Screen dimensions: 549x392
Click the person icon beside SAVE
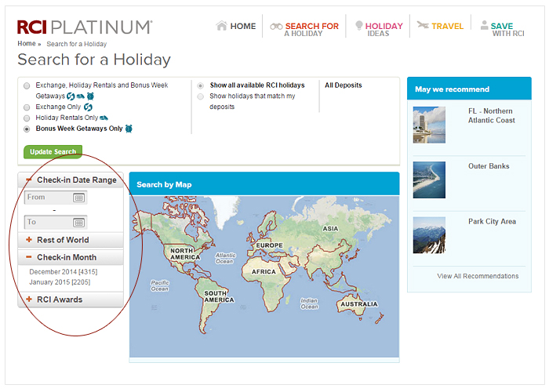pos(484,26)
